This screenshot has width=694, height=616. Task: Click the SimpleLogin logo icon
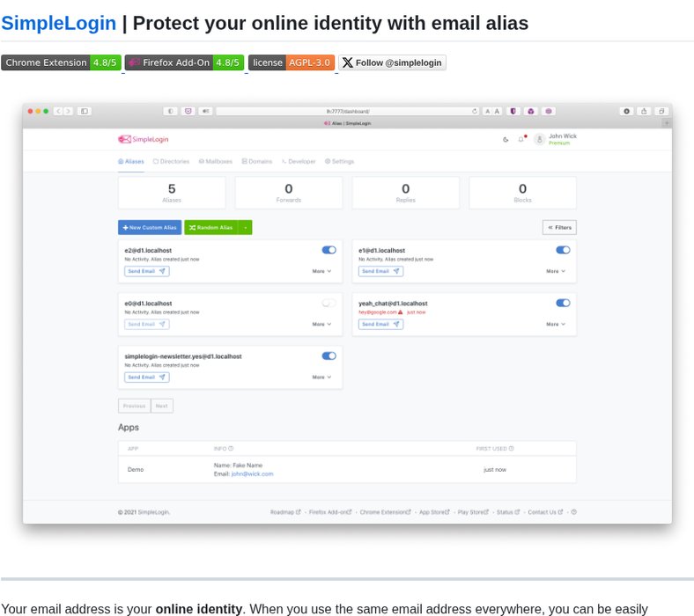pos(124,139)
